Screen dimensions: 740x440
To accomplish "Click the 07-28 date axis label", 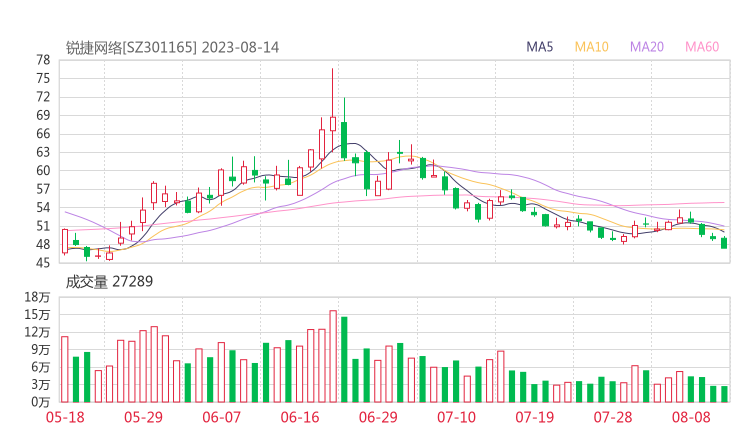I will click(x=613, y=417).
